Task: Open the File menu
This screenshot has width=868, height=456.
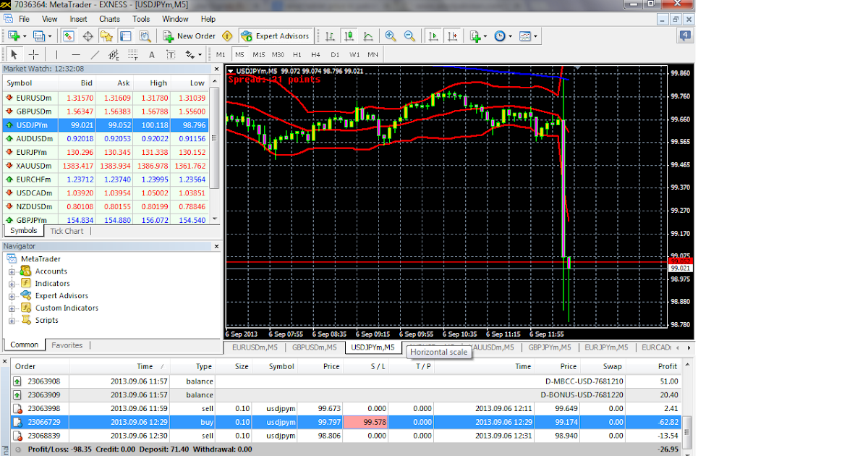Action: 24,19
